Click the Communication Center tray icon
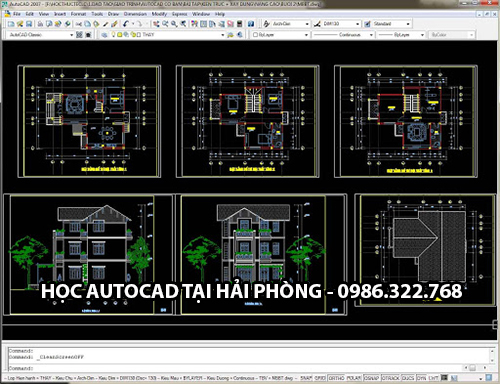500x384 pixels. [454, 378]
